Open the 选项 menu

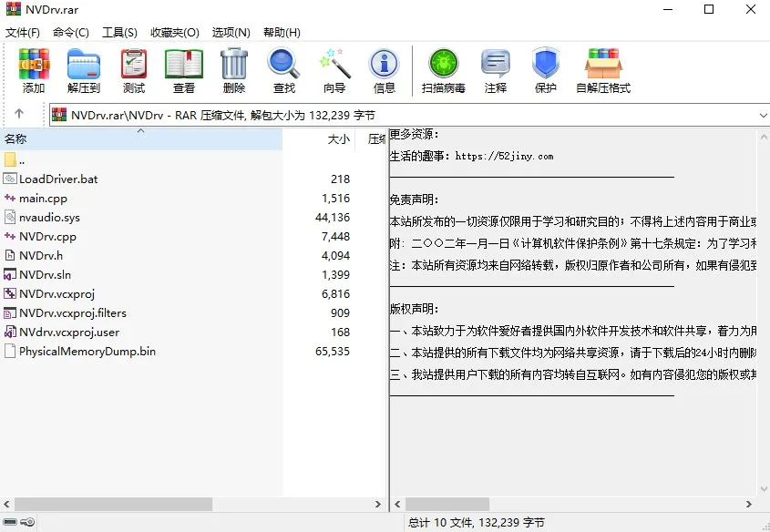(231, 32)
